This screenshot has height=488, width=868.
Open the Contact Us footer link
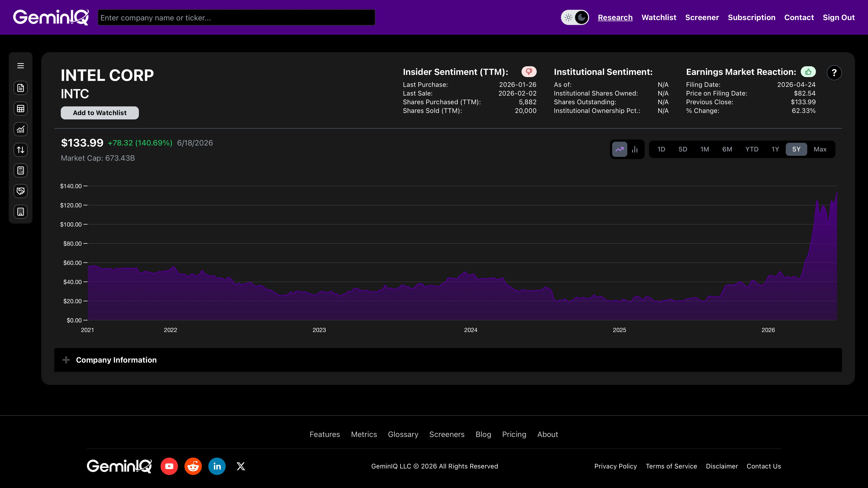click(763, 466)
